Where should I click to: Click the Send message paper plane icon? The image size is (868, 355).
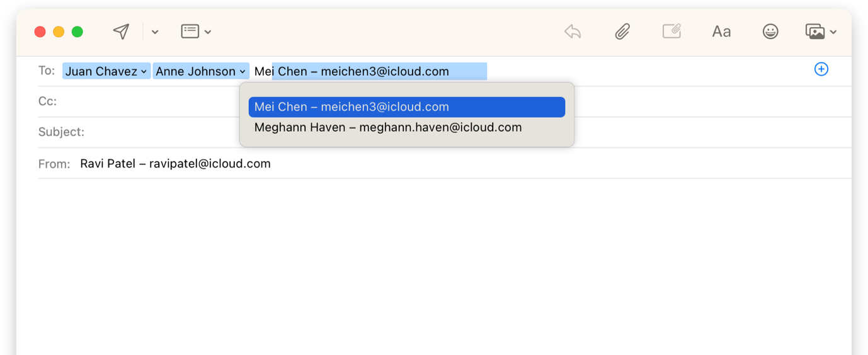(x=121, y=31)
